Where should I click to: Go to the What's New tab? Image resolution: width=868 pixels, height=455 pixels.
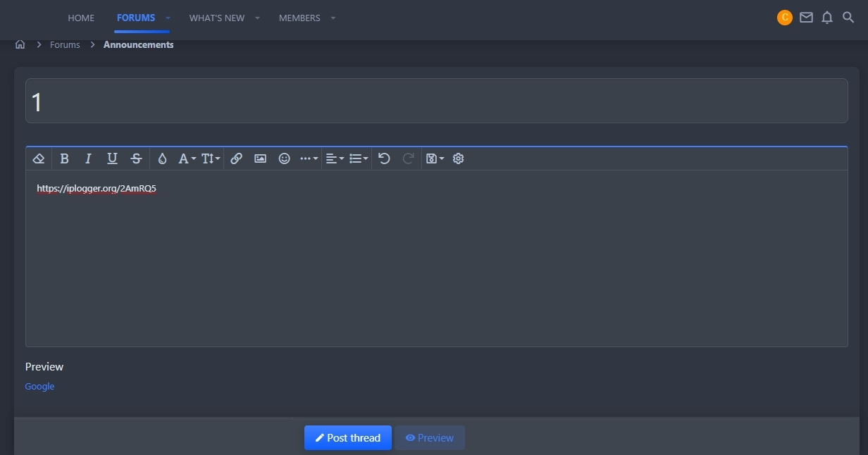point(217,18)
